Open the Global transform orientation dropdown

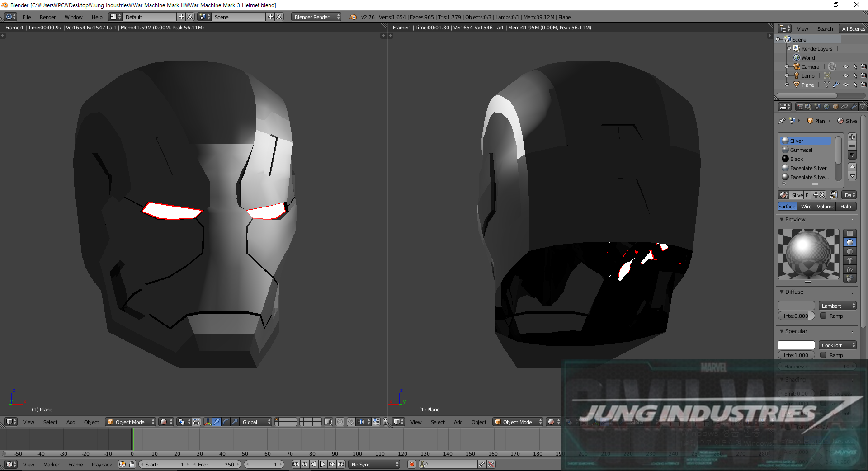tap(256, 422)
